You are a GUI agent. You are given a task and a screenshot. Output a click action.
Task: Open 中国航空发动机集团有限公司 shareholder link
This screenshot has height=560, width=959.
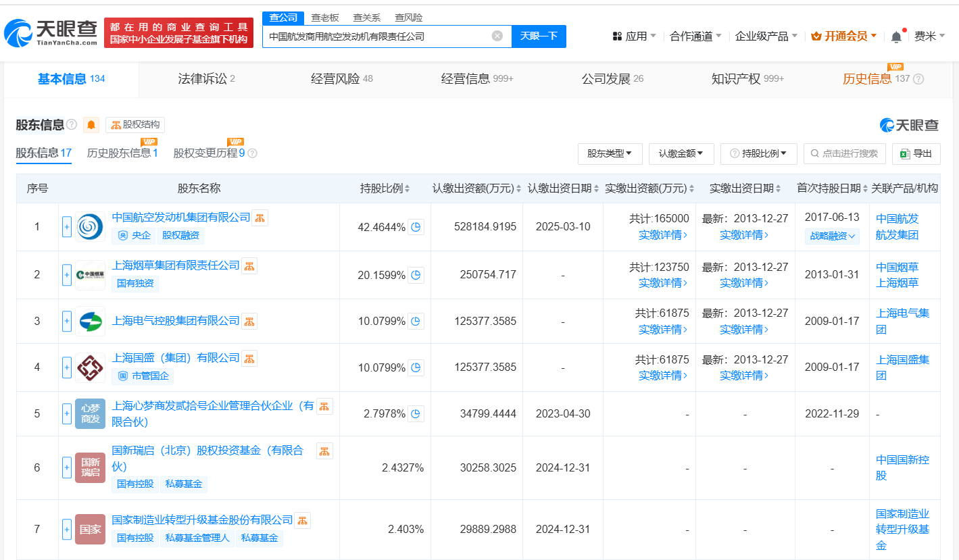pos(180,218)
